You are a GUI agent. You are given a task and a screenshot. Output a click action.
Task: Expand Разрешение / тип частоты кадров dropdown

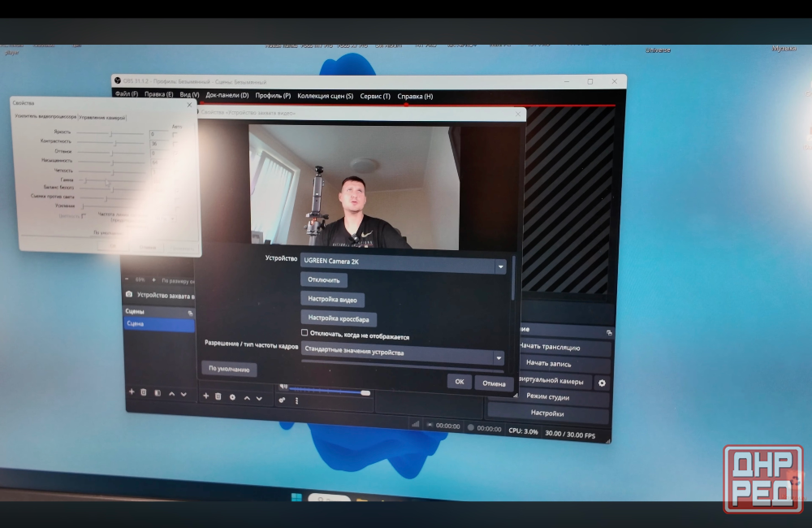tap(403, 354)
